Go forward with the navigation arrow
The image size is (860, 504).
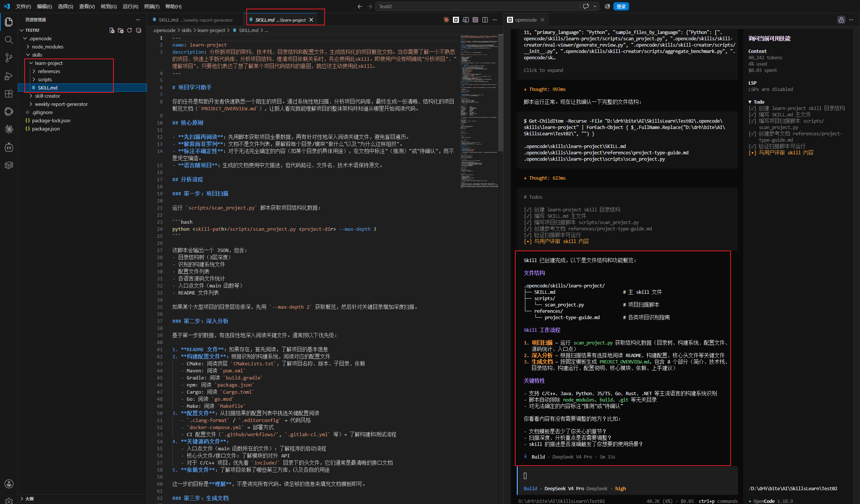coord(370,6)
